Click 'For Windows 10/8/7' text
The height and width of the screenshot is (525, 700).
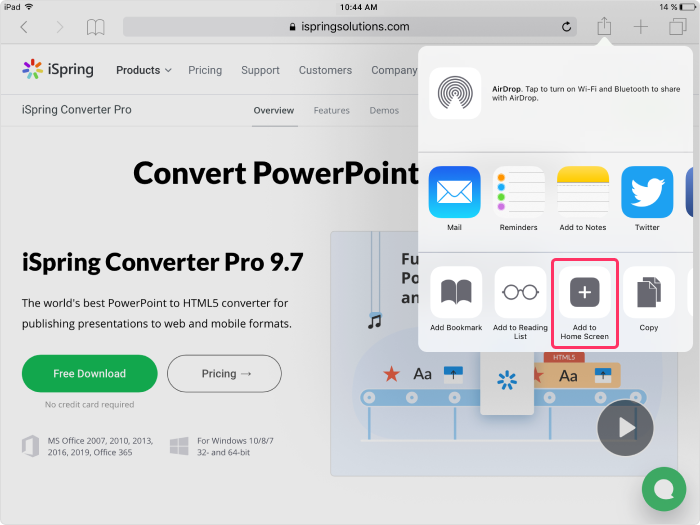coord(235,441)
